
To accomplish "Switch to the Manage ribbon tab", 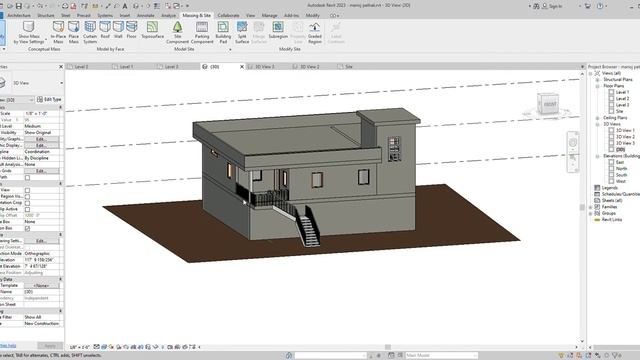I will [x=269, y=16].
